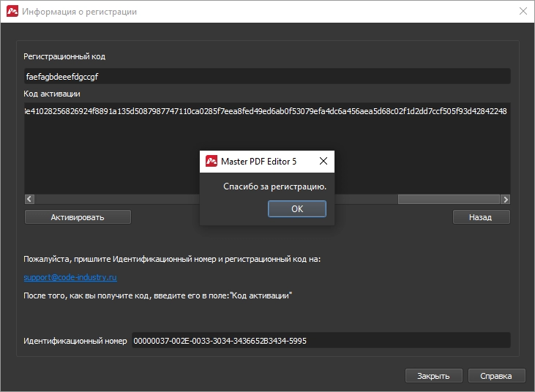Click OK in the Master PDF Editor 5 dialog
Screen dimensions: 535x392
[297, 208]
